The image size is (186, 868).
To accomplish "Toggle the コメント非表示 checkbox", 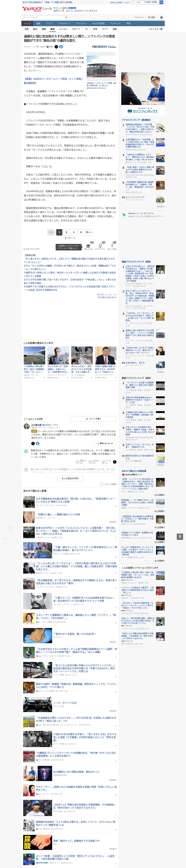I will tap(102, 484).
